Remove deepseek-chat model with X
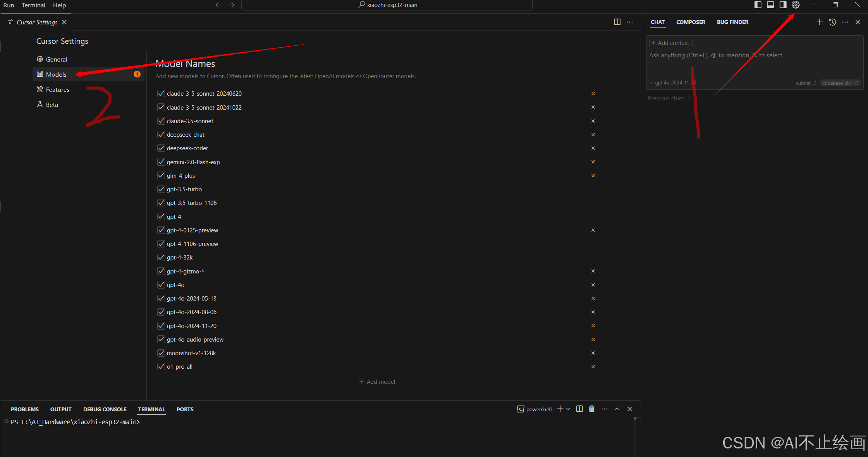868x457 pixels. tap(593, 135)
